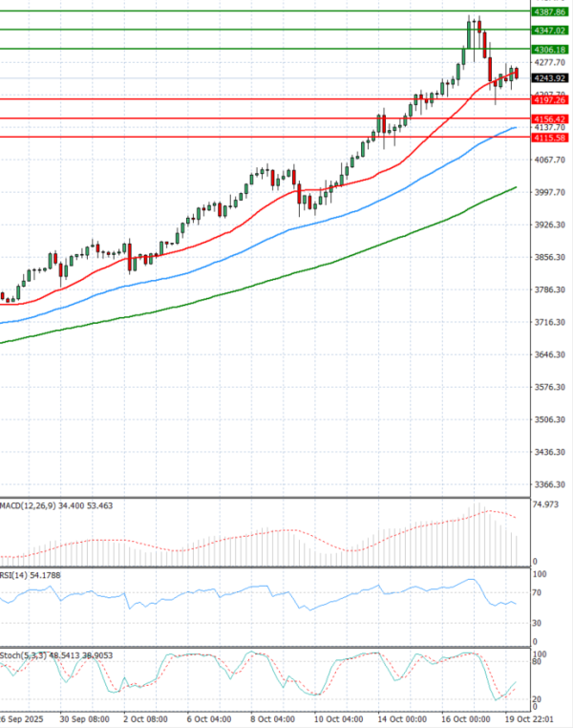The height and width of the screenshot is (728, 573).
Task: Select the 4115.58 support level label
Action: click(x=551, y=138)
